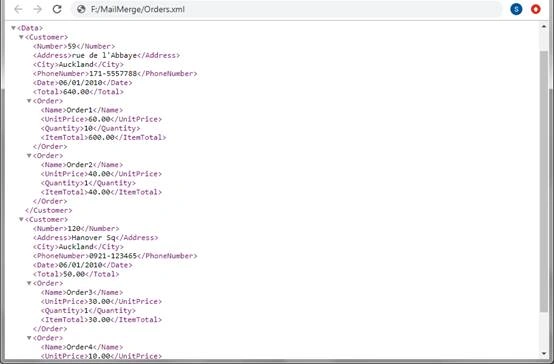Click the address text rue de l'Abbaye
This screenshot has height=364, width=554.
pyautogui.click(x=104, y=55)
